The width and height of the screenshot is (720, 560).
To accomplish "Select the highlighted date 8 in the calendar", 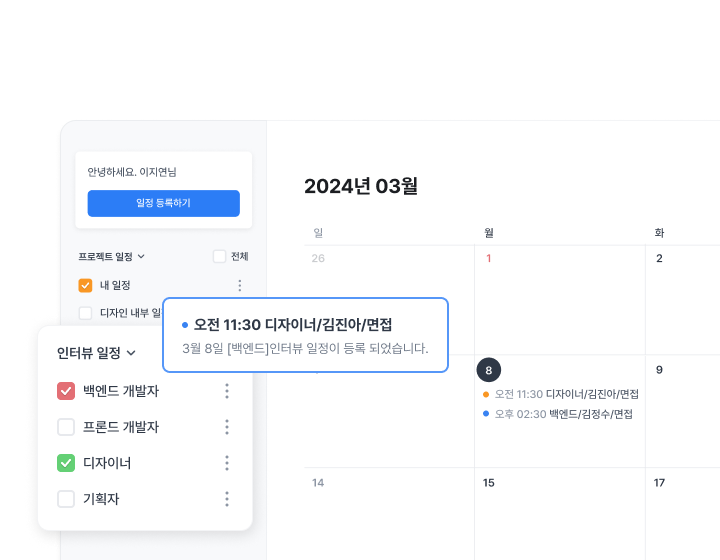I will [x=489, y=370].
